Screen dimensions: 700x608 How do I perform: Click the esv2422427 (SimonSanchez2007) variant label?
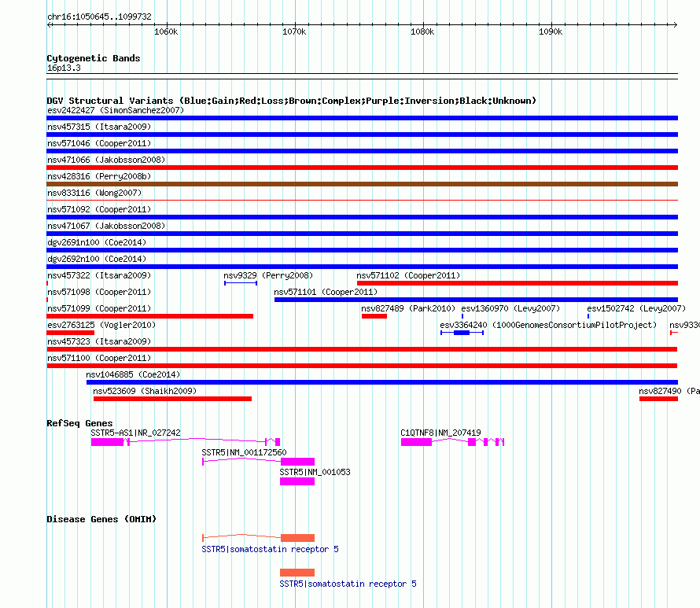[116, 110]
